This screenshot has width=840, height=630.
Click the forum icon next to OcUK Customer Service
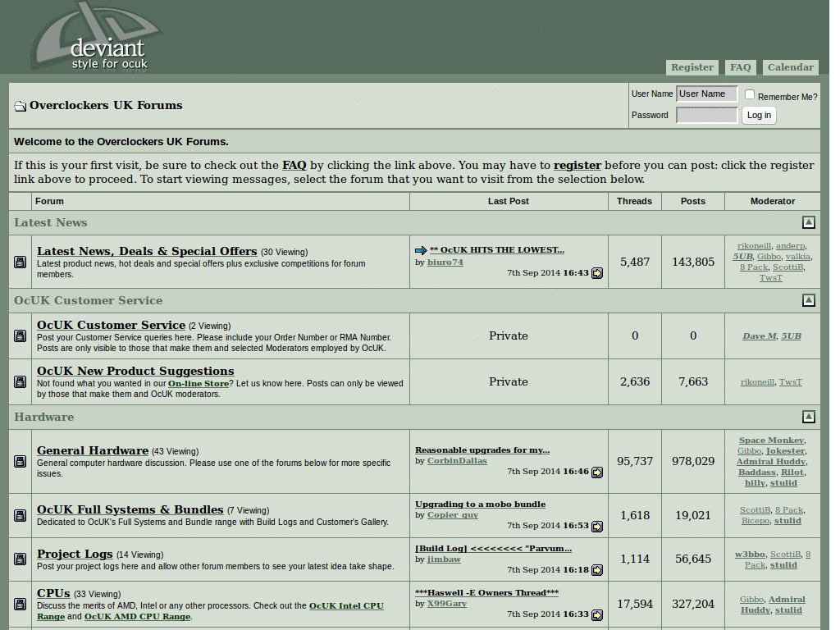coord(20,336)
